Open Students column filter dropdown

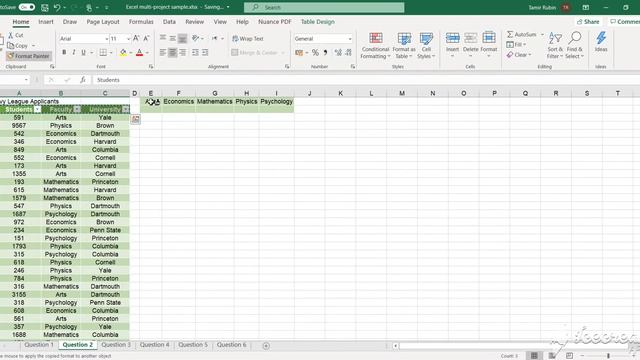37,109
